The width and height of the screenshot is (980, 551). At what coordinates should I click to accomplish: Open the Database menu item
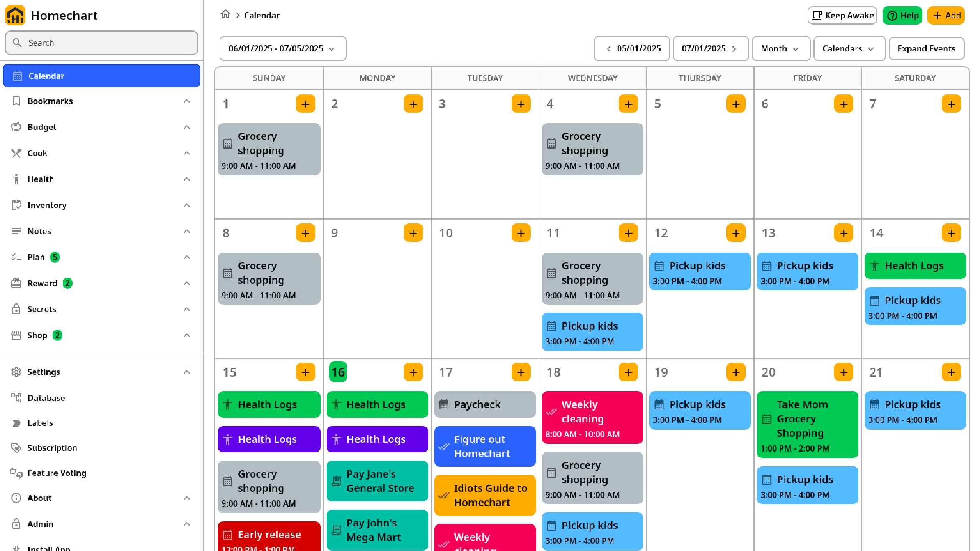101,398
